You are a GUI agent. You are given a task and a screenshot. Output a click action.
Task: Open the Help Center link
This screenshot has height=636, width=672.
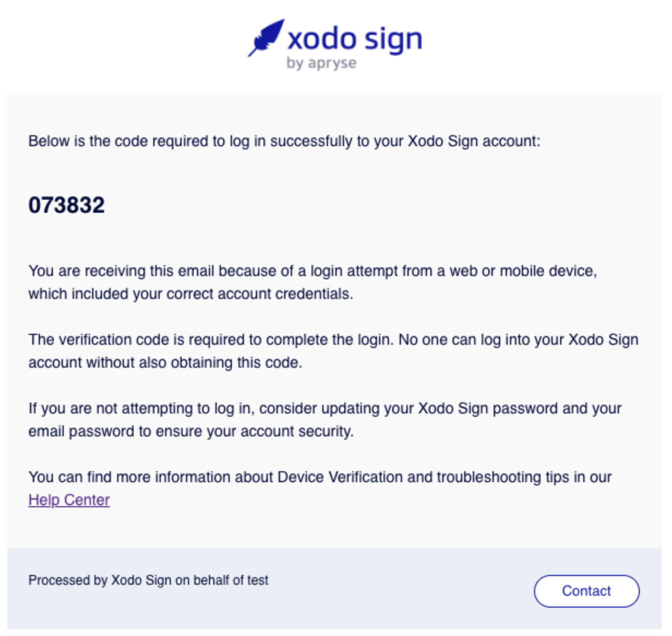coord(69,500)
